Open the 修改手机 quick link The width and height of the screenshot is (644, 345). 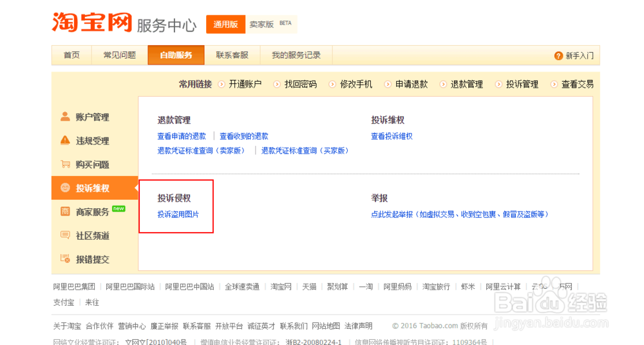(356, 84)
